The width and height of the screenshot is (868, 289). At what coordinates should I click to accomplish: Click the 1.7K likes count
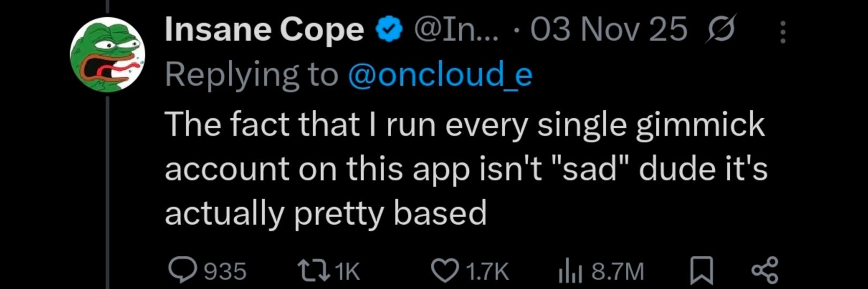487,271
